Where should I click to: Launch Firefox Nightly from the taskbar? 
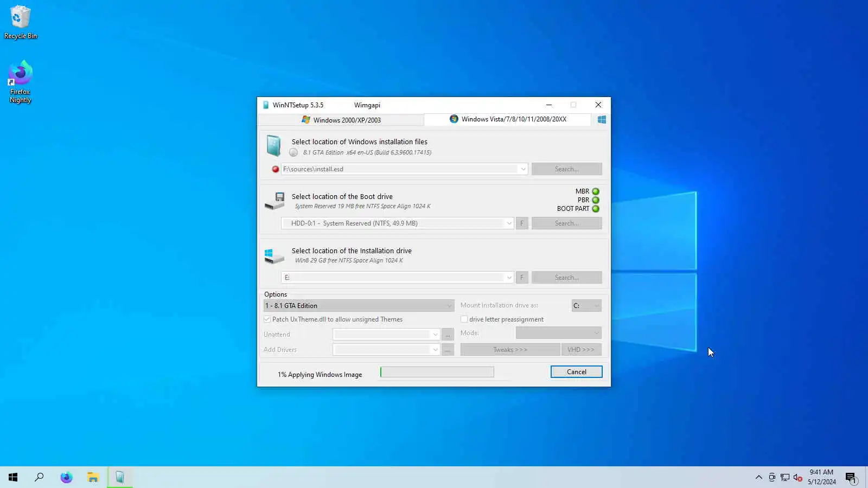pyautogui.click(x=66, y=477)
